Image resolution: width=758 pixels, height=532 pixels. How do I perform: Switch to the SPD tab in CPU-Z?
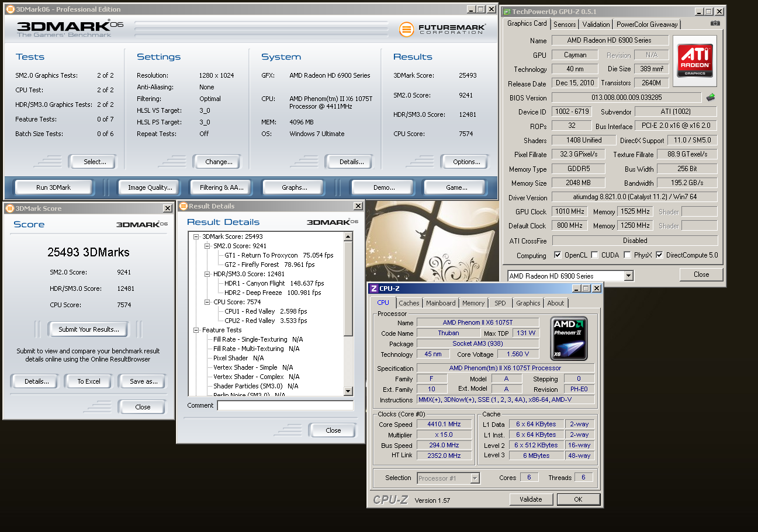500,303
